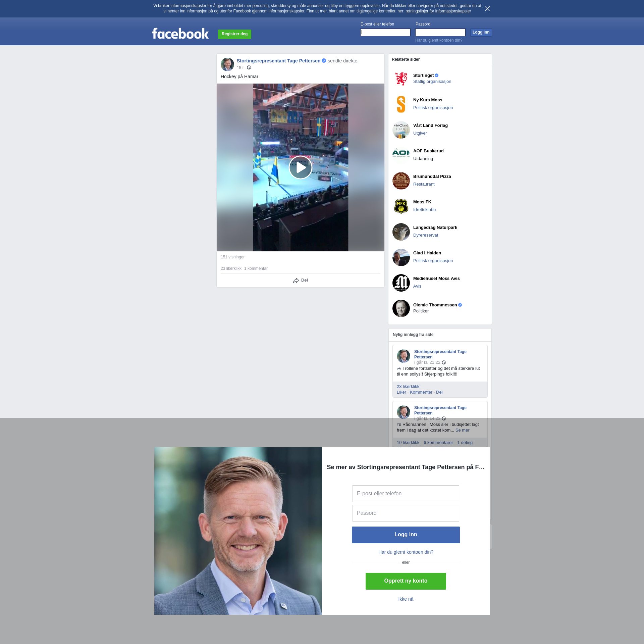Open Mediehuset Moss Avis logo

click(401, 283)
